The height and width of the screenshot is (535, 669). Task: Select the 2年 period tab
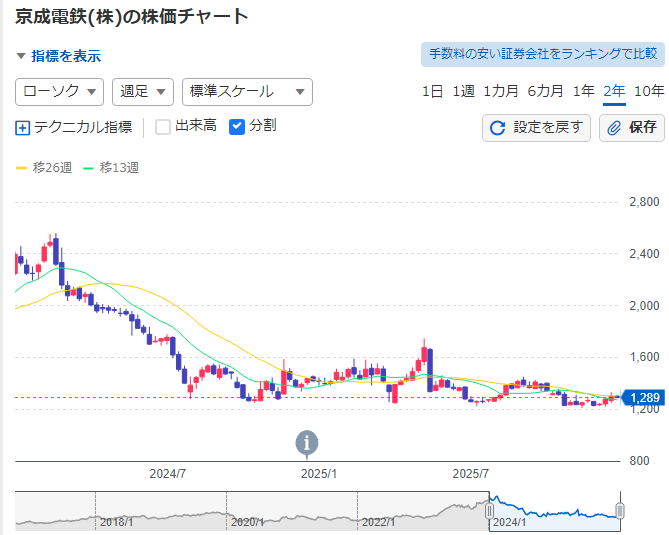[614, 91]
